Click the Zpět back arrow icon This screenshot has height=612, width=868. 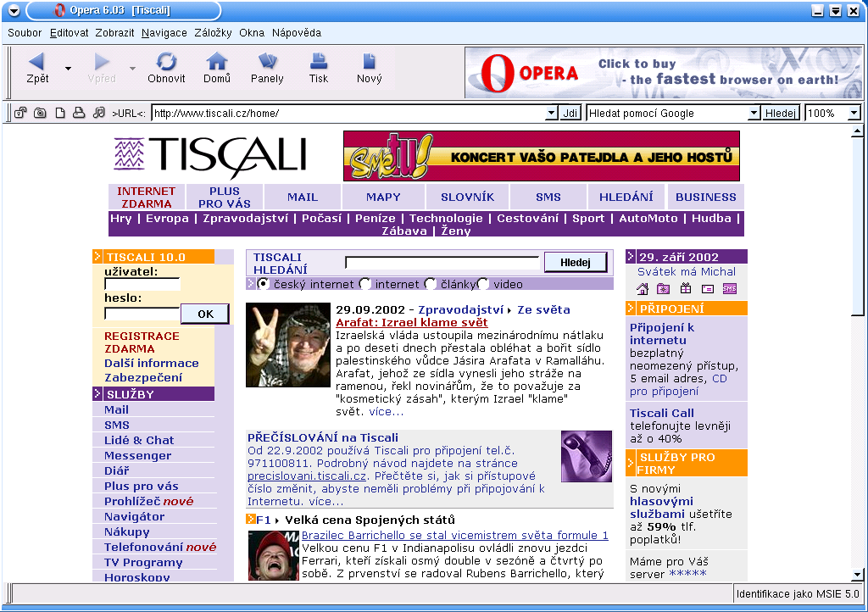tap(36, 61)
